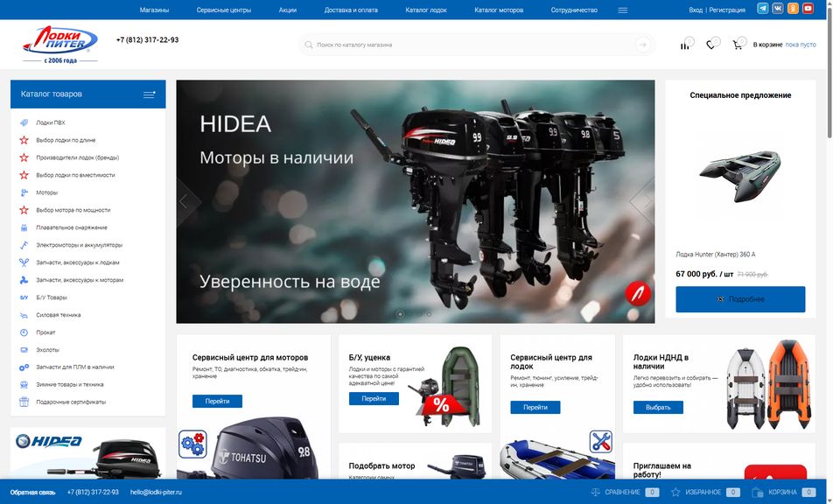The height and width of the screenshot is (504, 833).
Task: Open the comparison chart icon in header
Action: [x=685, y=45]
